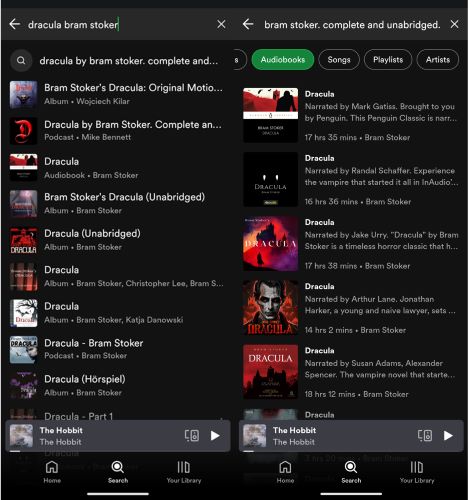This screenshot has width=469, height=500.
Task: Tap Penguin Classics Dracula cover image
Action: coord(271,115)
